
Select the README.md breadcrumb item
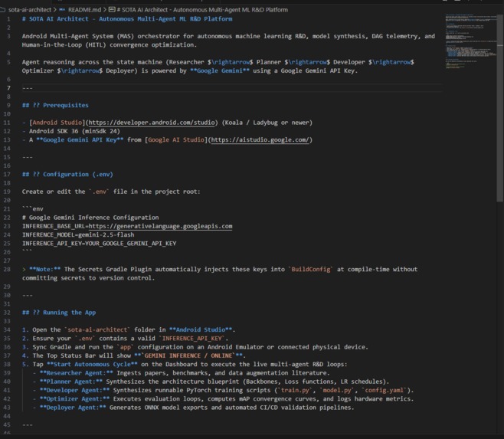[84, 10]
